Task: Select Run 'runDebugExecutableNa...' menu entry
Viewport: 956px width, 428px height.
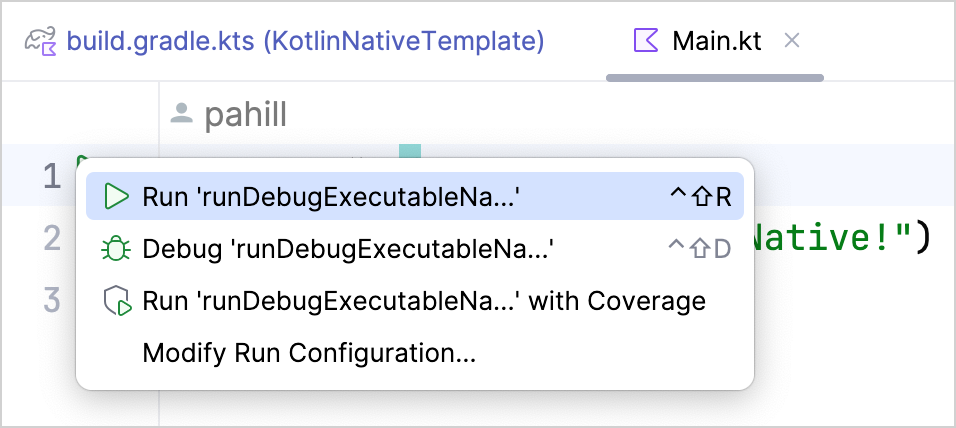Action: click(330, 197)
